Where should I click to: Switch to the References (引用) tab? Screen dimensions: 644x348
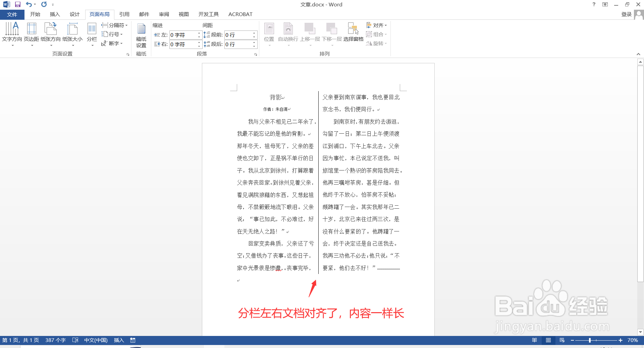124,14
